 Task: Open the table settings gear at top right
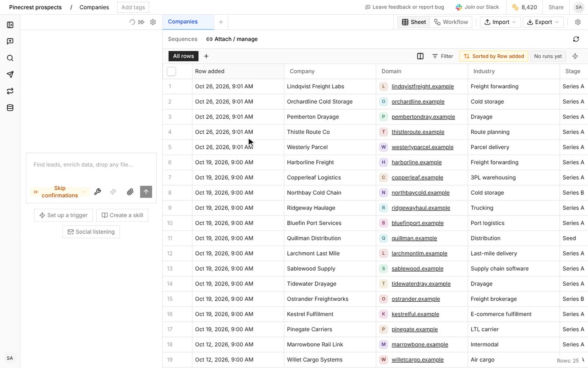[578, 22]
